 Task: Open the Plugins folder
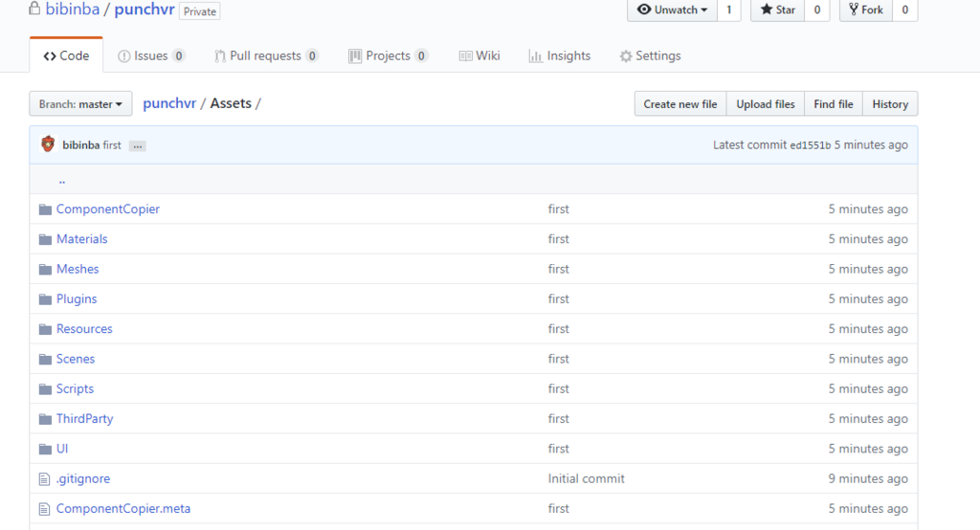(77, 299)
